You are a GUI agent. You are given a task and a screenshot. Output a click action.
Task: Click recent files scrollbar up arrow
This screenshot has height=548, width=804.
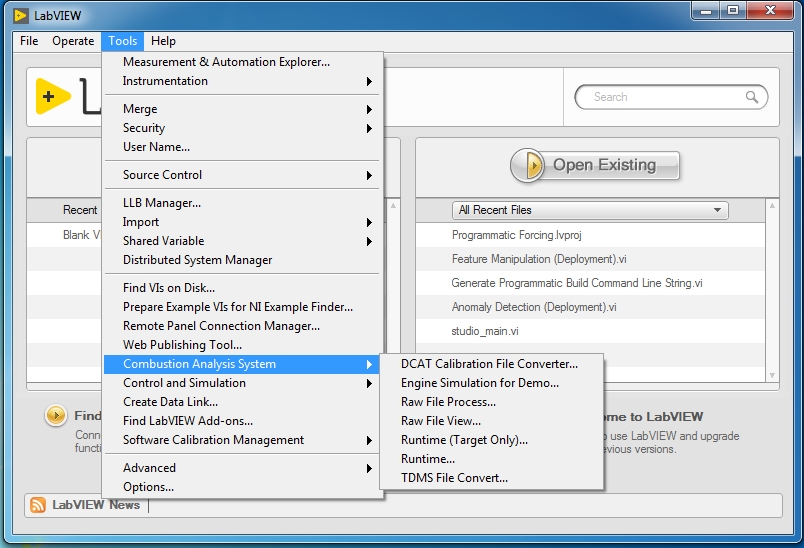click(x=772, y=206)
